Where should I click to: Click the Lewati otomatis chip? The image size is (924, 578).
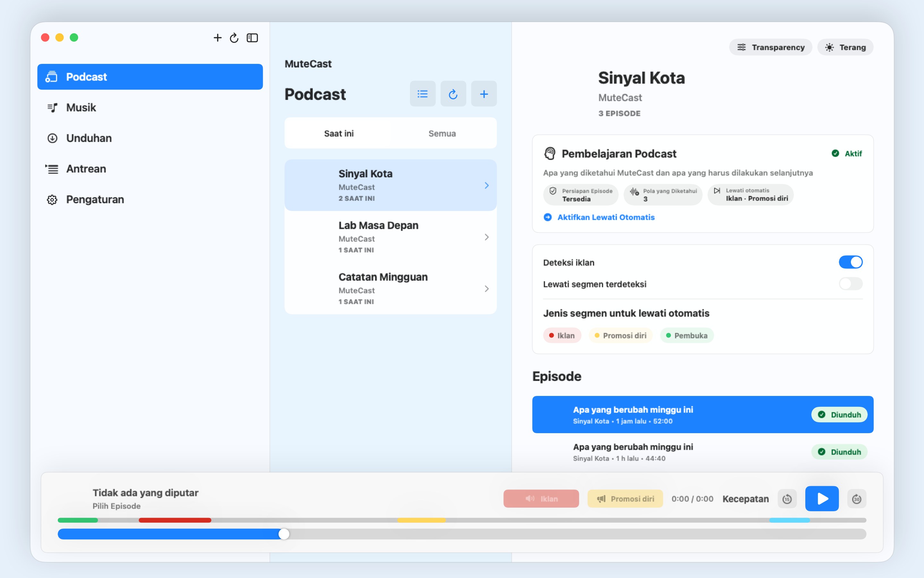[750, 195]
